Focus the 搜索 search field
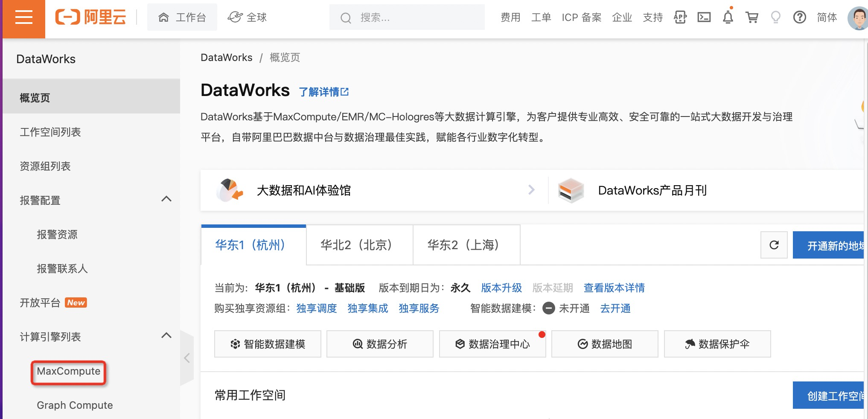This screenshot has height=419, width=868. (407, 17)
